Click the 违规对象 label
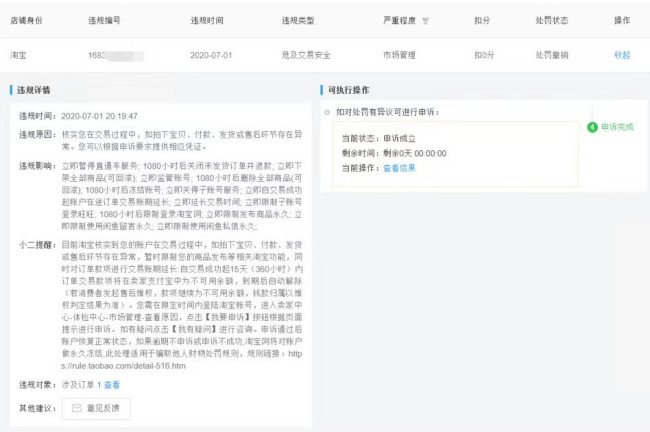Viewport: 650px width, 432px height. coord(37,385)
